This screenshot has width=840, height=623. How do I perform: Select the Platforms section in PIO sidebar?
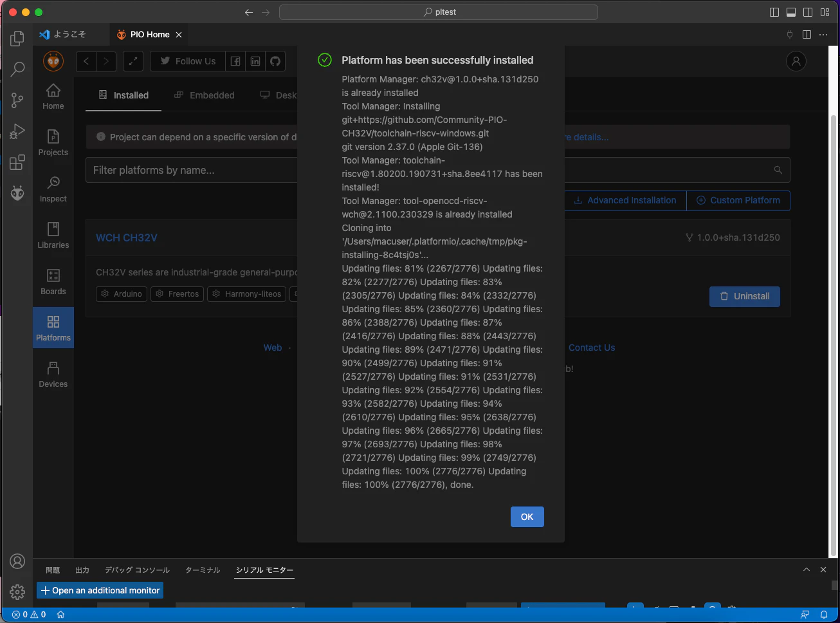[x=53, y=328]
